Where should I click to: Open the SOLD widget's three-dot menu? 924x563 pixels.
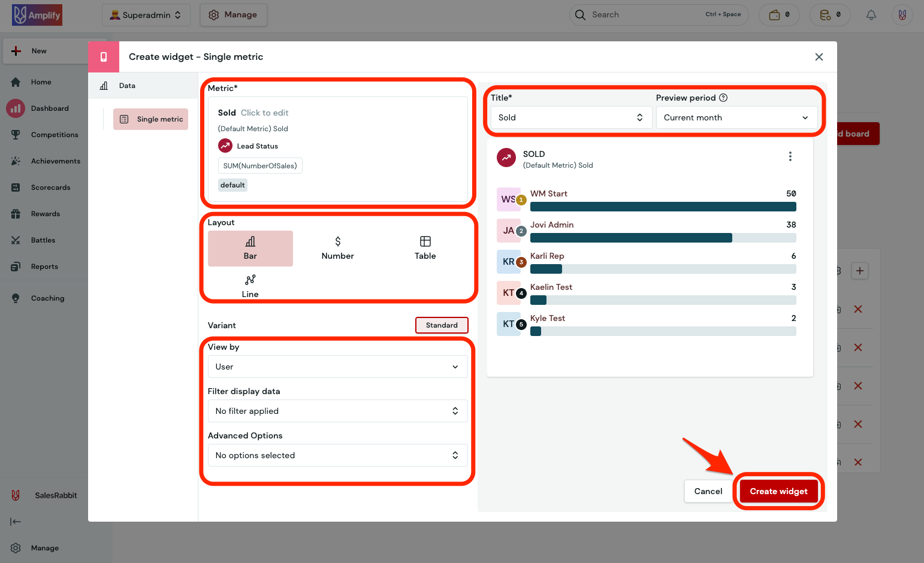point(790,156)
